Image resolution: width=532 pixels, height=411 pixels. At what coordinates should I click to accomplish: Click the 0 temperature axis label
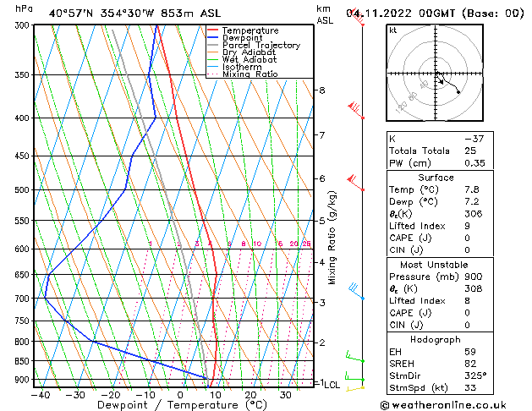(x=180, y=396)
